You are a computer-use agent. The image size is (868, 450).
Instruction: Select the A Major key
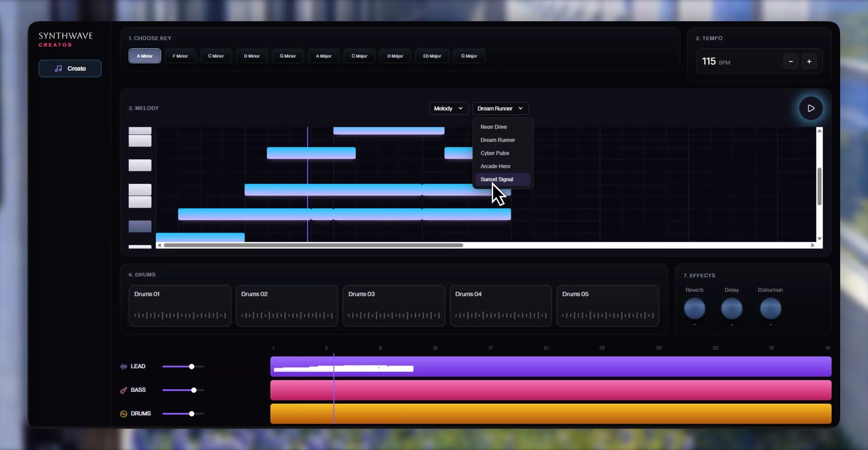pos(324,56)
